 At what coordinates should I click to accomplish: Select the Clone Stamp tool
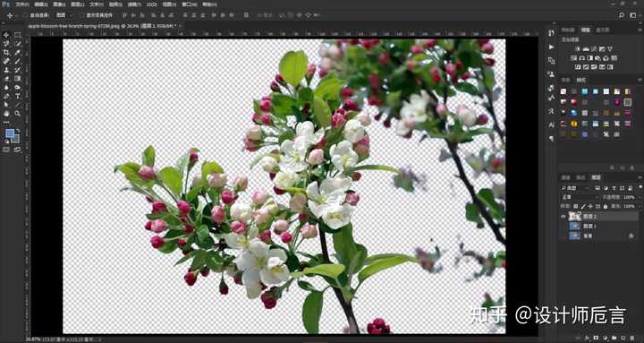(6, 70)
